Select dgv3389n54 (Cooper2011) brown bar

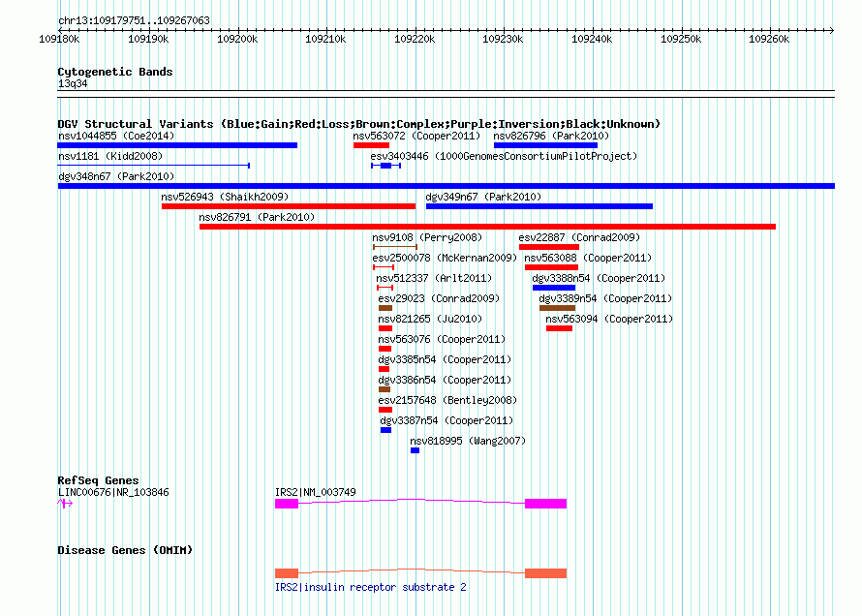click(x=558, y=308)
